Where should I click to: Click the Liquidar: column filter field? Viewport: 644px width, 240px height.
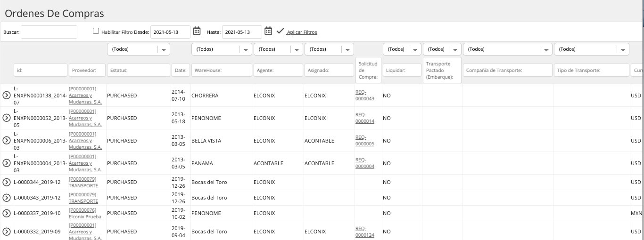pyautogui.click(x=402, y=70)
